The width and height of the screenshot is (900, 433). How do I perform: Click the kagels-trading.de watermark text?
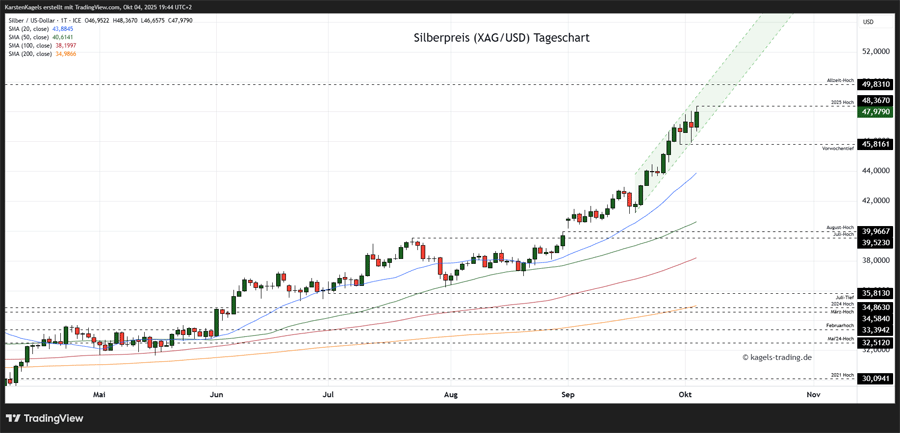[776, 357]
